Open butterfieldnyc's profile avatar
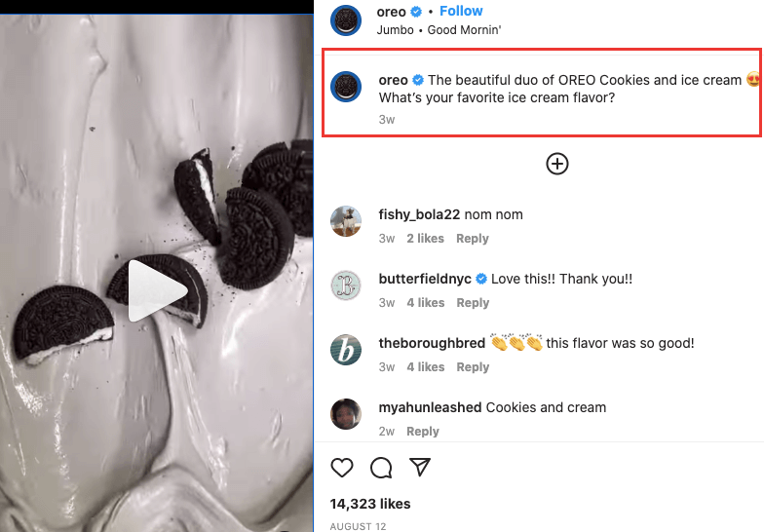The height and width of the screenshot is (532, 764). [346, 285]
